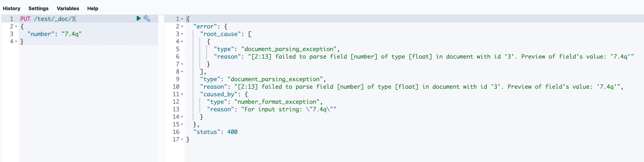Open the Help menu

pyautogui.click(x=93, y=9)
